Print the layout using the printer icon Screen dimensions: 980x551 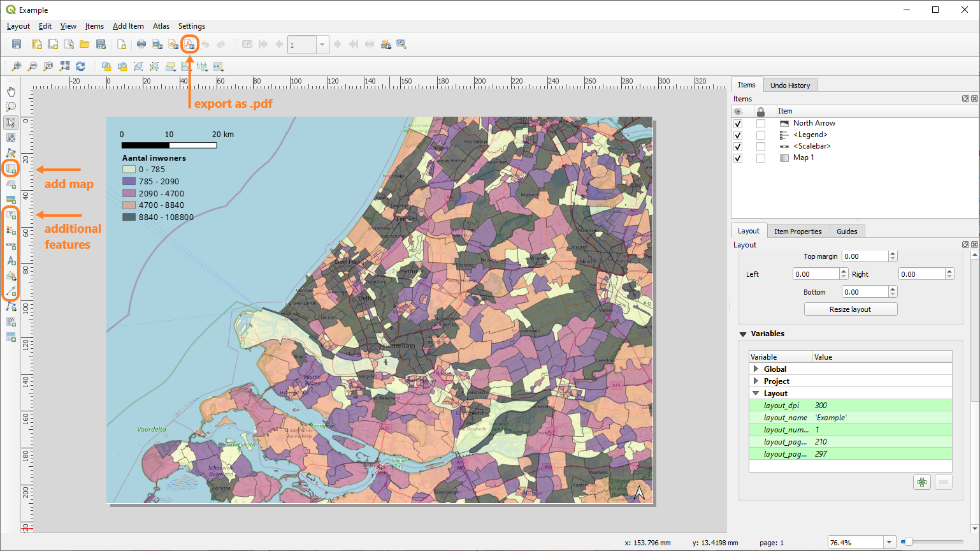141,44
